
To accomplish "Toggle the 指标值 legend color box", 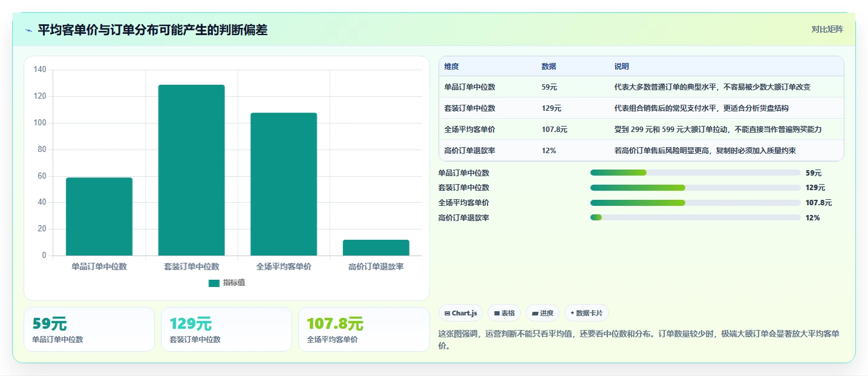I will click(x=214, y=283).
